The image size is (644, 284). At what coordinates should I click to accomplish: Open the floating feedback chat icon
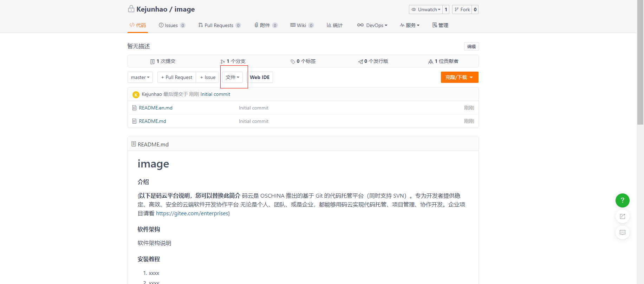[x=622, y=232]
